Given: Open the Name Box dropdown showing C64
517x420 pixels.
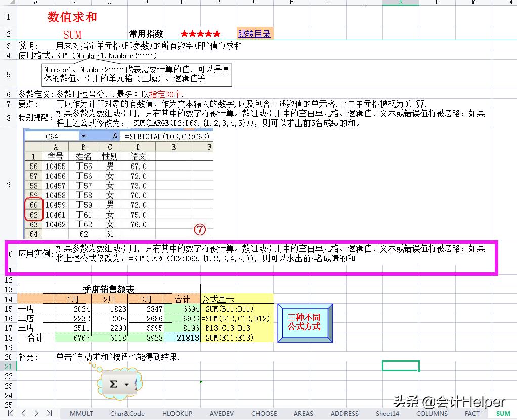Looking at the screenshot, I should click(82, 135).
